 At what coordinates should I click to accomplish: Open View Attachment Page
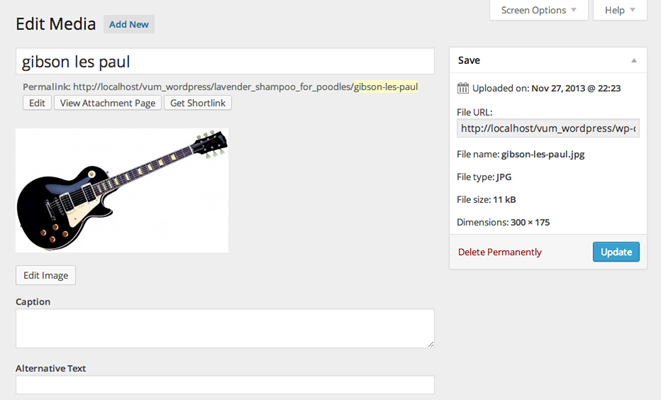pyautogui.click(x=107, y=103)
